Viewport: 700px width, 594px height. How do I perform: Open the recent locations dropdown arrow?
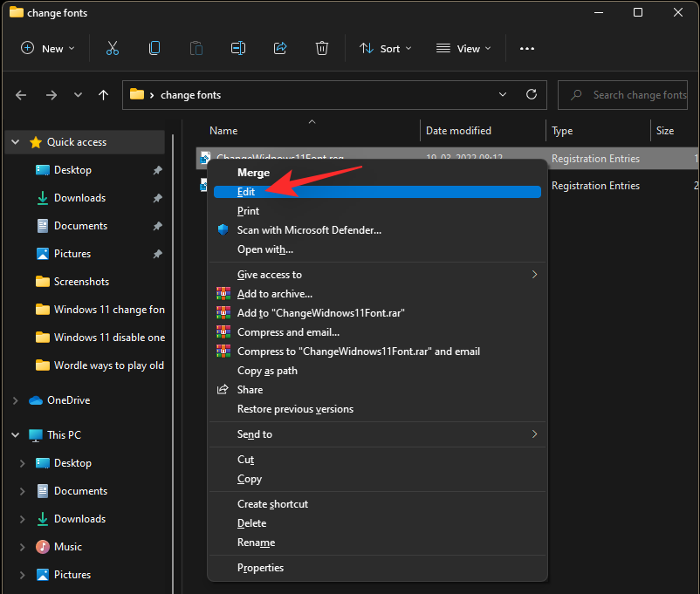click(x=78, y=95)
